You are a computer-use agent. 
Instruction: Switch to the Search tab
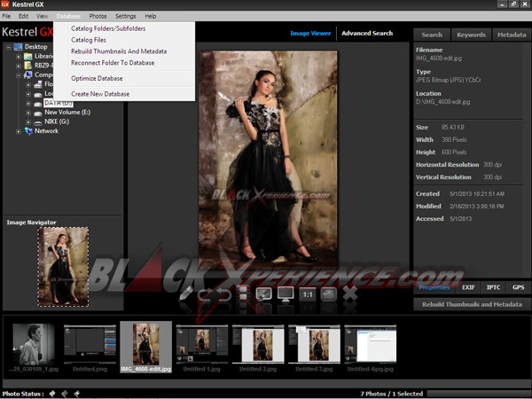[x=432, y=35]
